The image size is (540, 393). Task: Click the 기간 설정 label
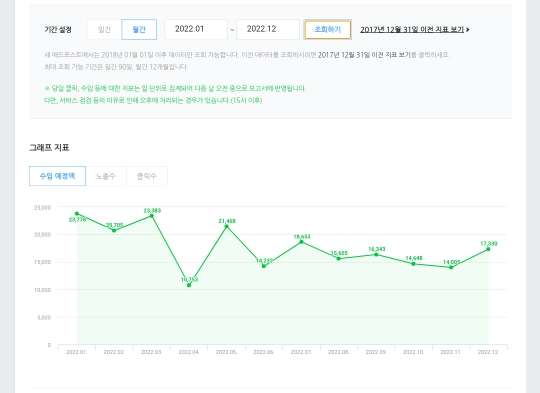pos(58,30)
